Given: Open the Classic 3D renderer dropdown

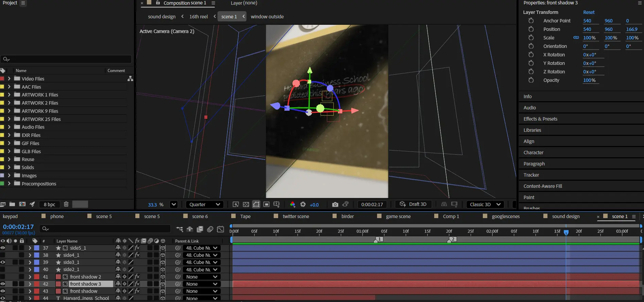Looking at the screenshot, I should 485,205.
